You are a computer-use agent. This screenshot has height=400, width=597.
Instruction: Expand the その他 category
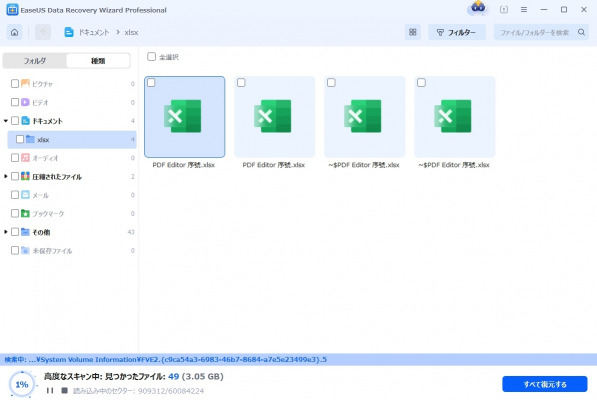[6, 232]
